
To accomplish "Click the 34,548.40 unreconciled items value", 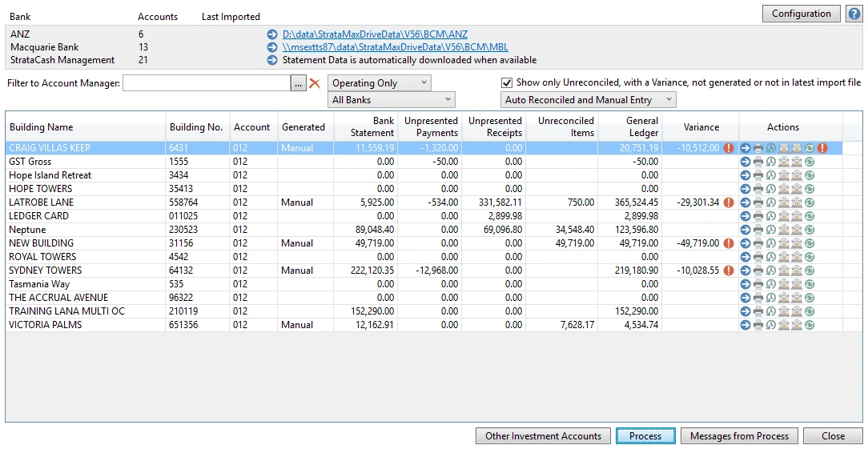I will 573,230.
